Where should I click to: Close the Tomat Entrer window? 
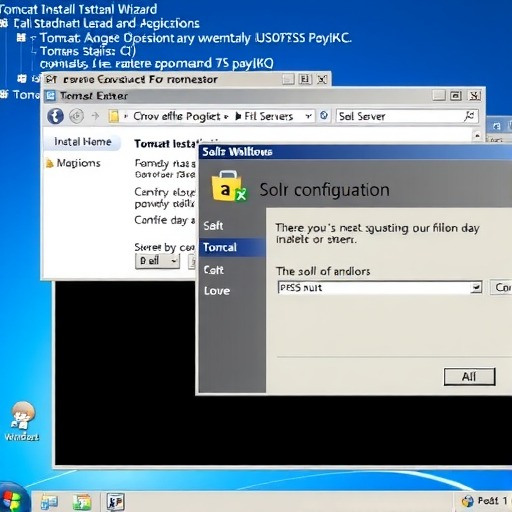[x=475, y=96]
